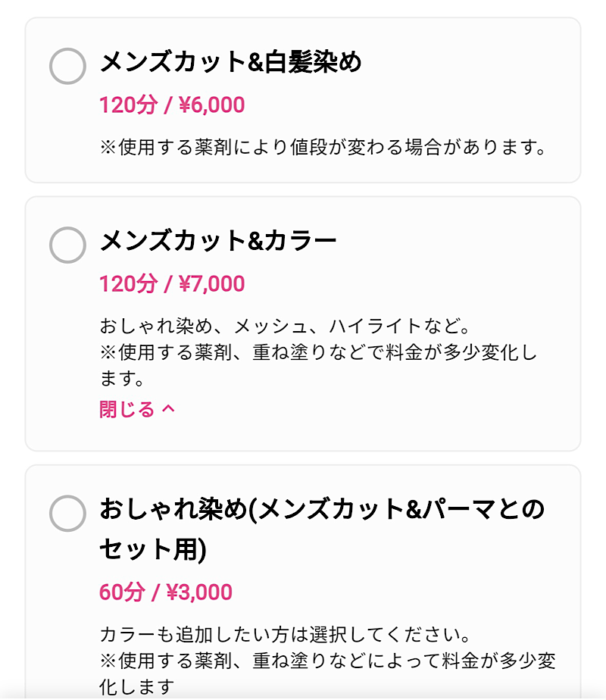The image size is (606, 700).
Task: Click the ¥3,000 price text
Action: coord(199,592)
